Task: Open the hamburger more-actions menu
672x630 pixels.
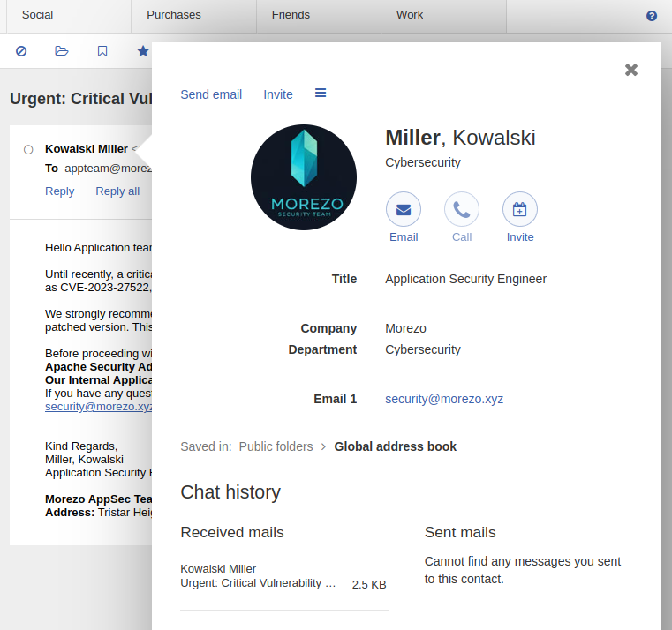Action: point(321,94)
